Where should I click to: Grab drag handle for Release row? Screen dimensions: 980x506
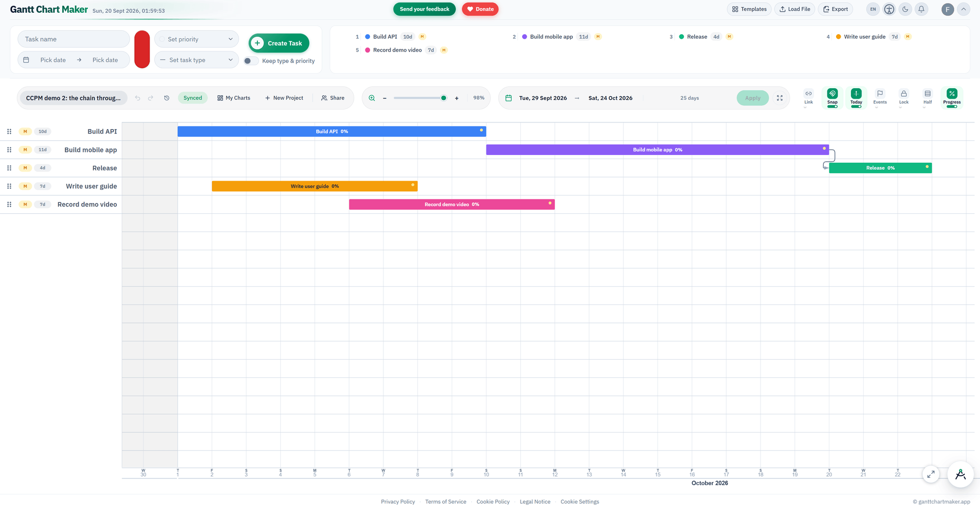(x=9, y=168)
